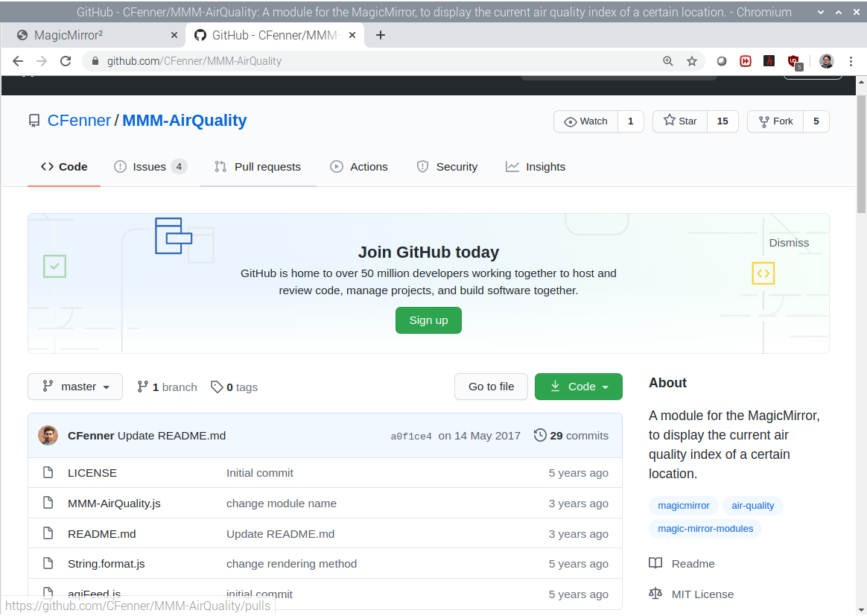The image size is (867, 616).
Task: Click the red fast-forward extension icon
Action: click(x=746, y=61)
